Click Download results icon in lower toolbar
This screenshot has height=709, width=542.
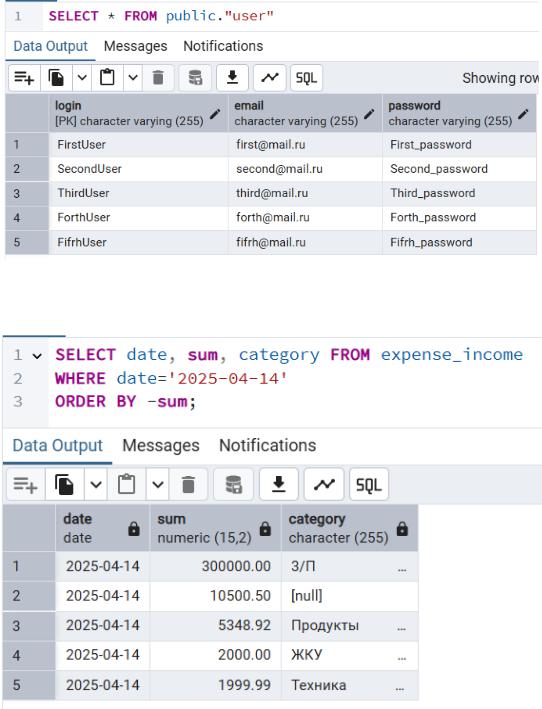click(x=279, y=485)
